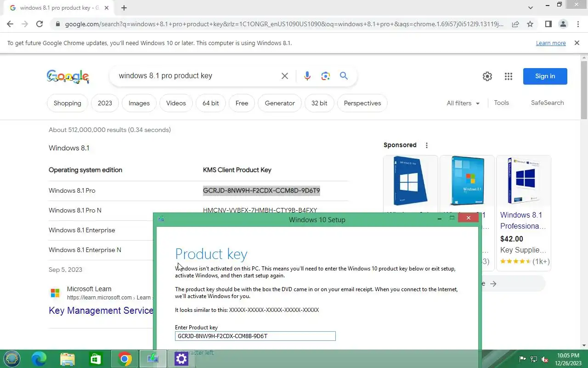588x368 pixels.
Task: Open the muted volume control in tray
Action: tap(545, 359)
